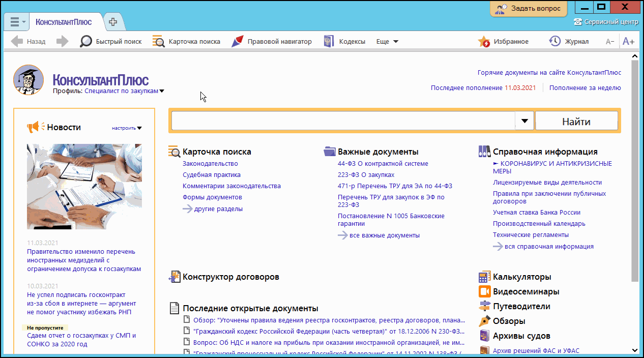Open Кодексы from the toolbar
This screenshot has width=644, height=358.
[x=344, y=42]
